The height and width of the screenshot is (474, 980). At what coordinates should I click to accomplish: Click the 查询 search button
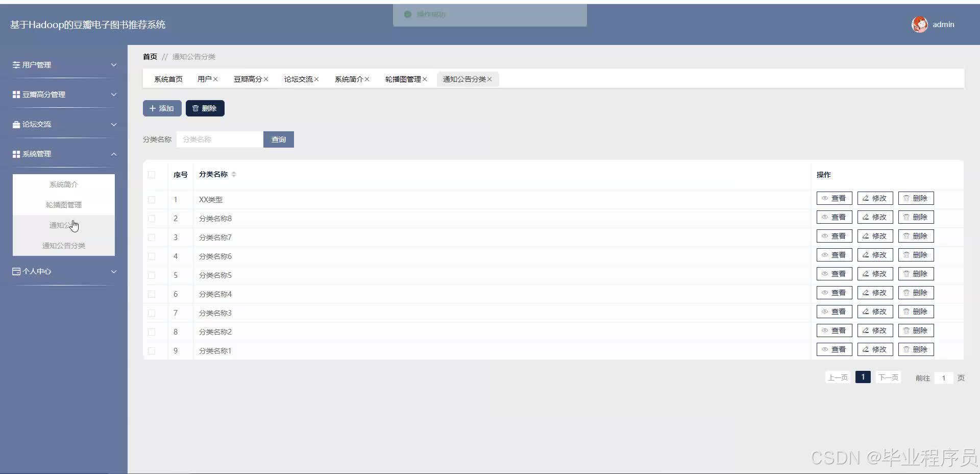click(278, 139)
